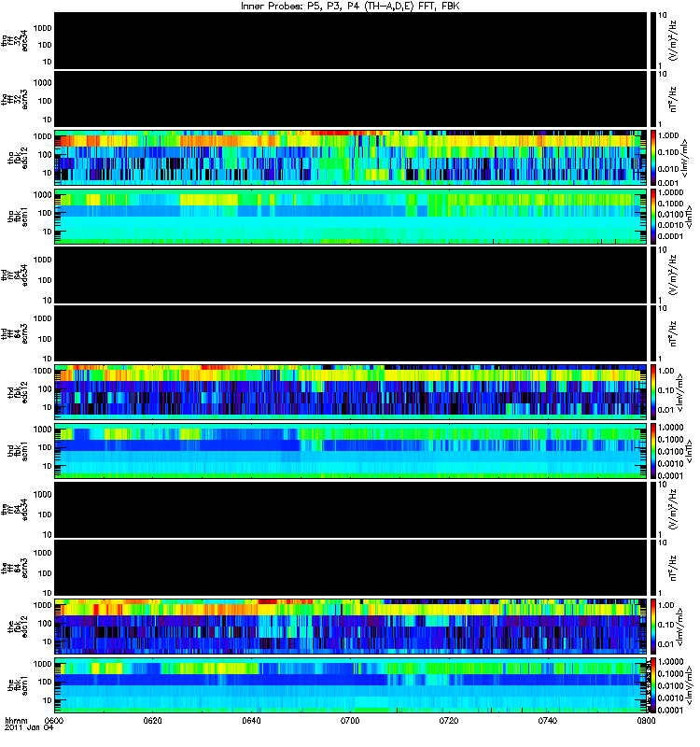Select the tha fbk scm1 panel label
The height and width of the screenshot is (747, 700).
pos(18,217)
